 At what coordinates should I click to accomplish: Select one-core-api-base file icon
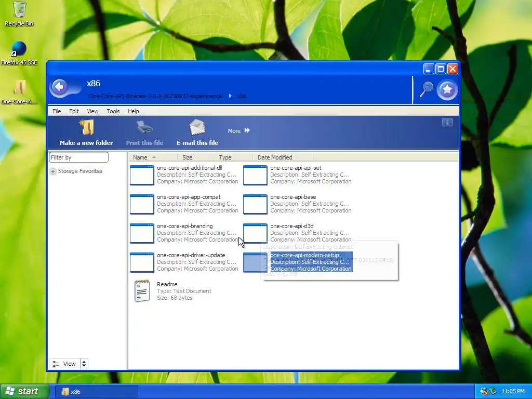255,204
